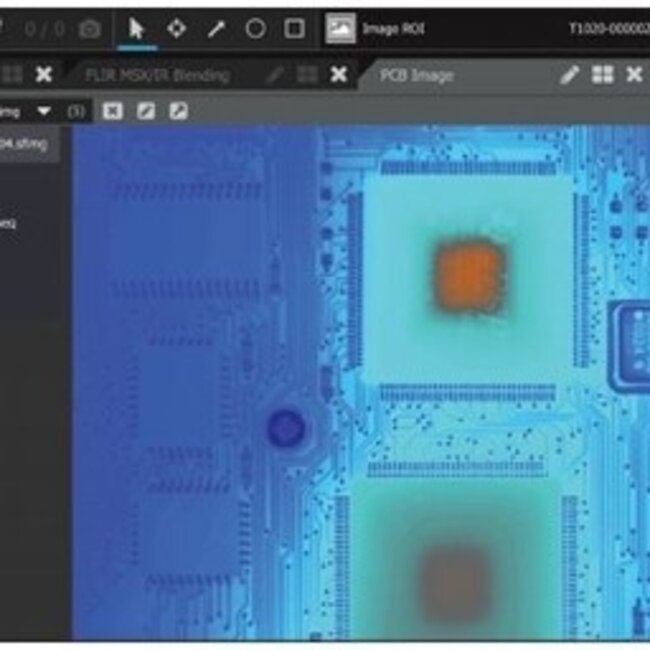
Task: Click the orange hot spot on upper chip
Action: (x=469, y=276)
